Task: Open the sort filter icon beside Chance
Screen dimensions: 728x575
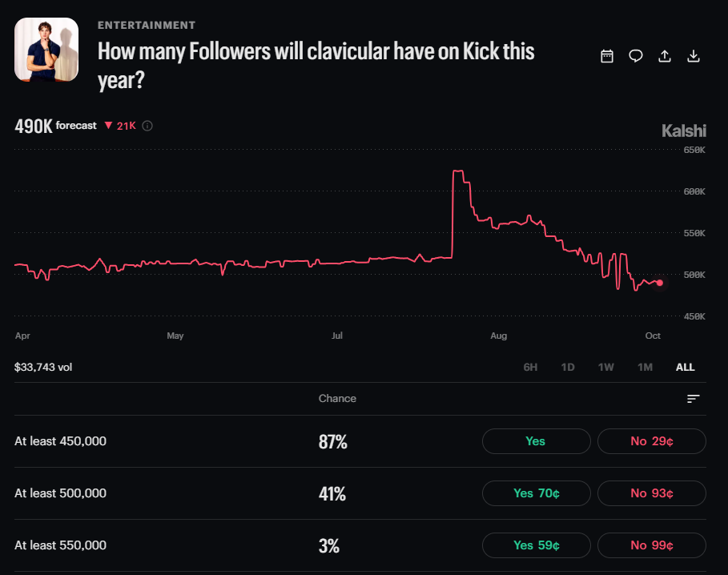Action: point(694,399)
